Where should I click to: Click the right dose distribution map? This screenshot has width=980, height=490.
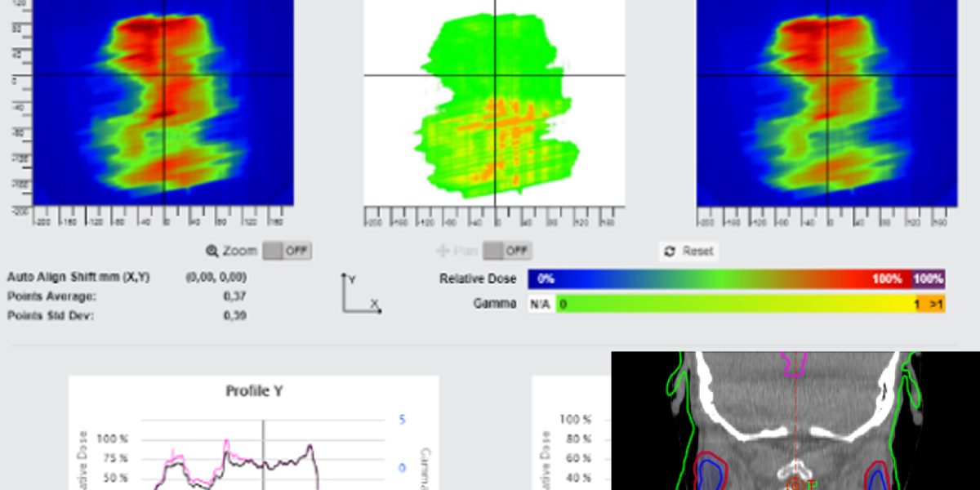(x=826, y=102)
